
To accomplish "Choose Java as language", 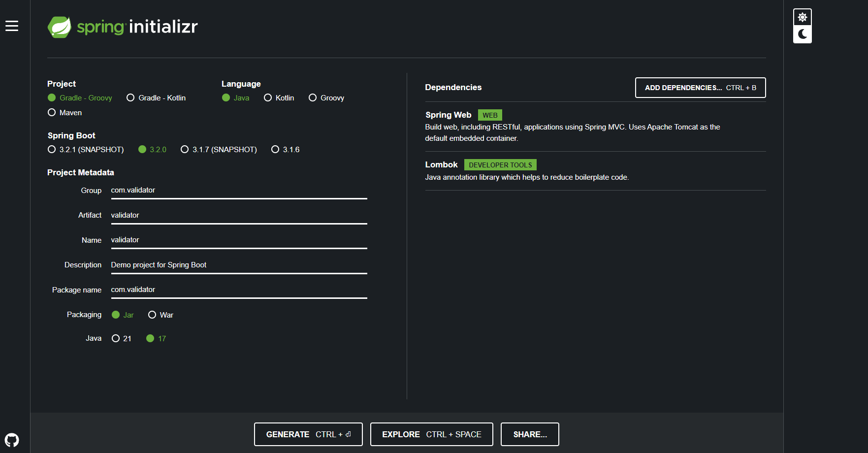I will (x=235, y=98).
